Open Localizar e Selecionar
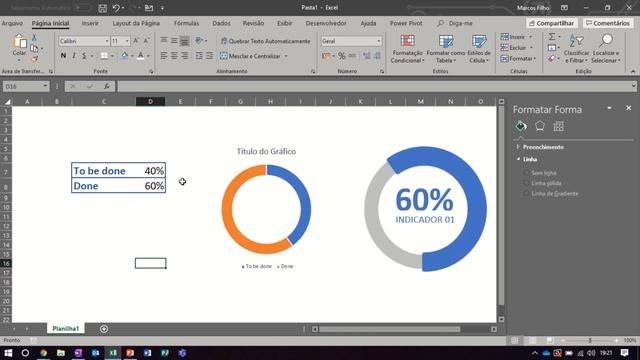This screenshot has width=640, height=360. point(606,49)
